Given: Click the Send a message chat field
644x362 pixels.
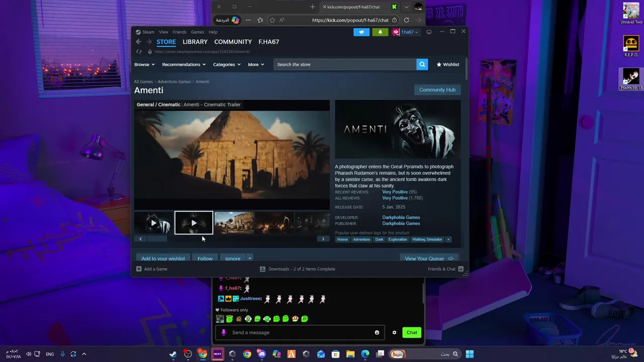Looking at the screenshot, I should tap(300, 332).
